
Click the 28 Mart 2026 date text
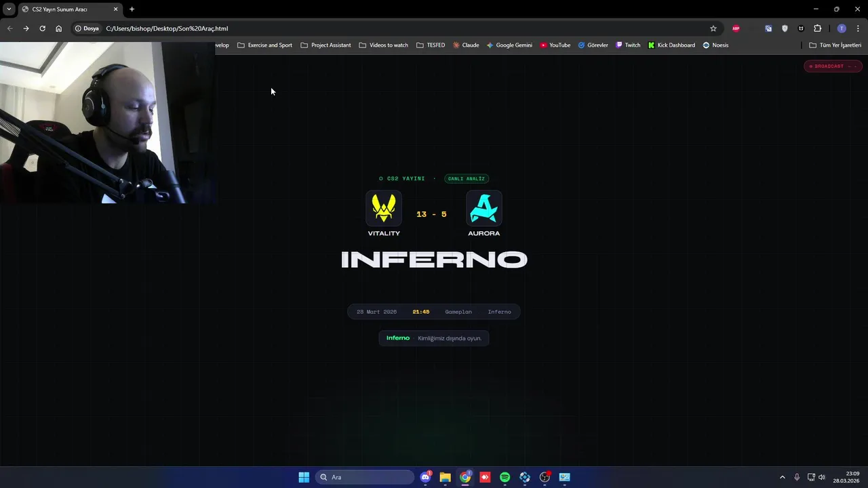(376, 312)
